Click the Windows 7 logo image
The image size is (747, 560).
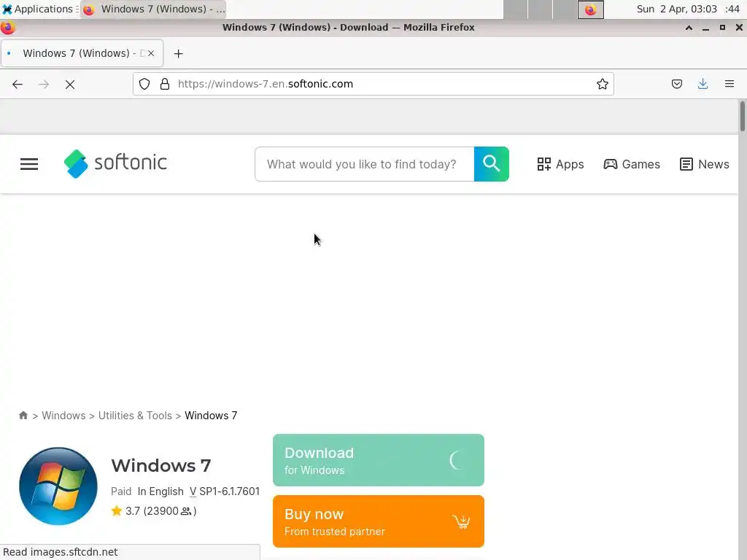point(58,486)
